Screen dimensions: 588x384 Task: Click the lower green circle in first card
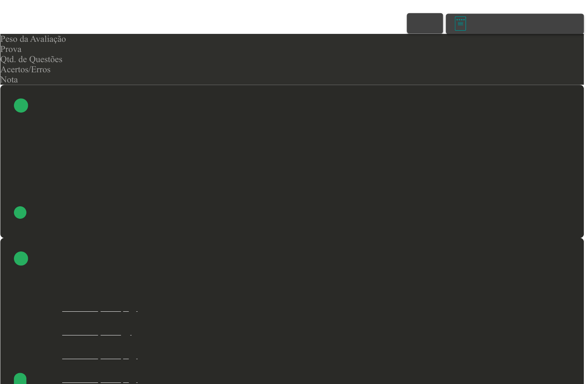pos(20,212)
